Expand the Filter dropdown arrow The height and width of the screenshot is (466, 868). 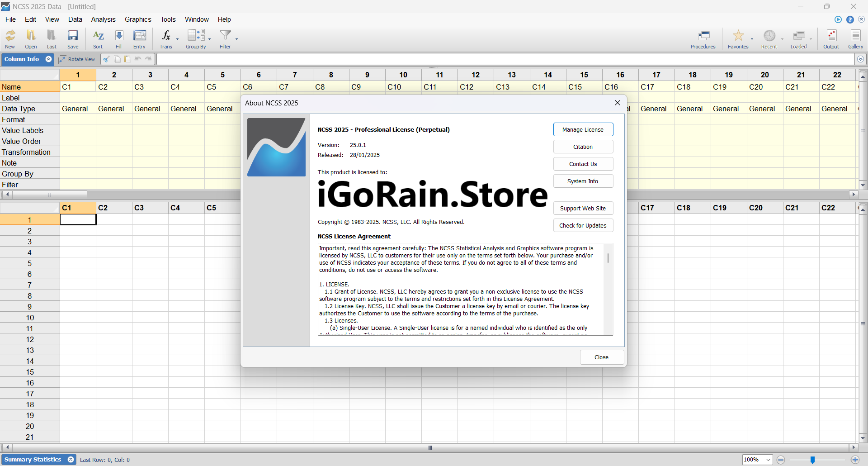(x=237, y=39)
